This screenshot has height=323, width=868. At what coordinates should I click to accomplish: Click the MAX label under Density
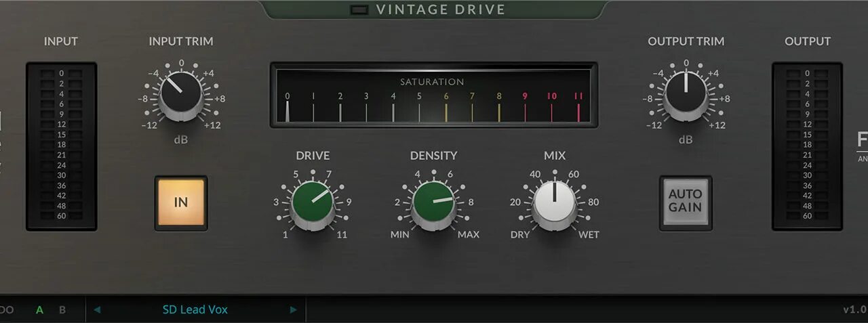(469, 235)
